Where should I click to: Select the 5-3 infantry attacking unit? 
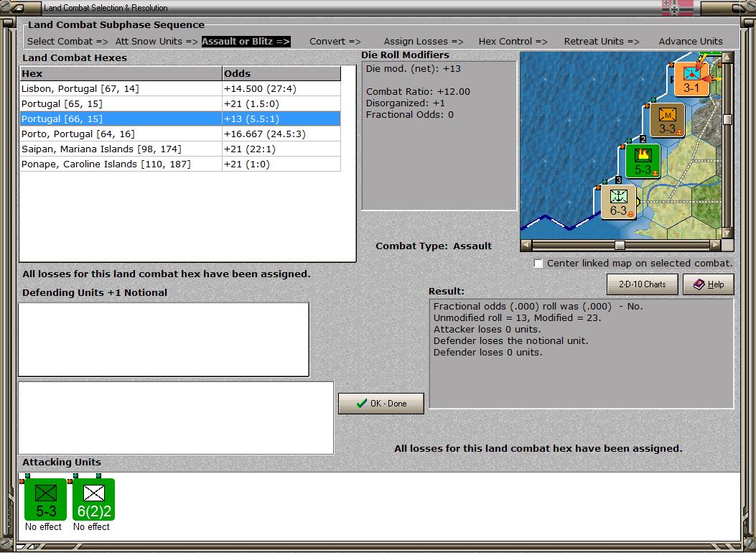45,499
